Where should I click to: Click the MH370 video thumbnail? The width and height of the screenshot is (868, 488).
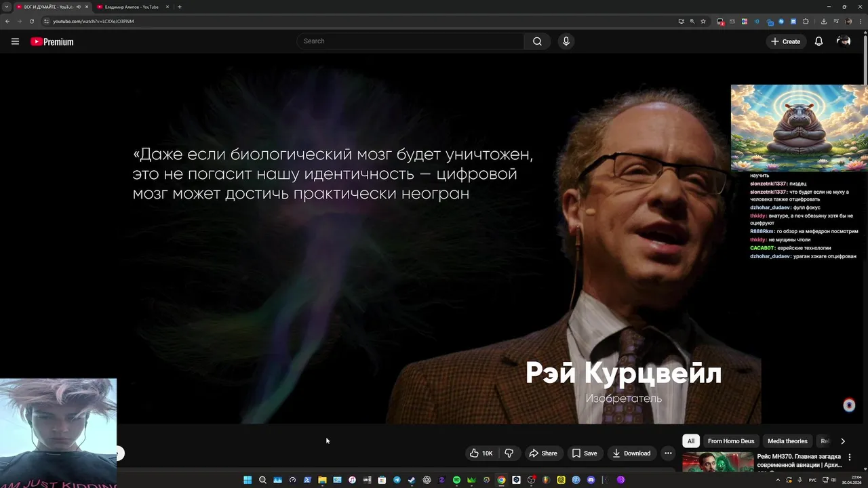(717, 462)
